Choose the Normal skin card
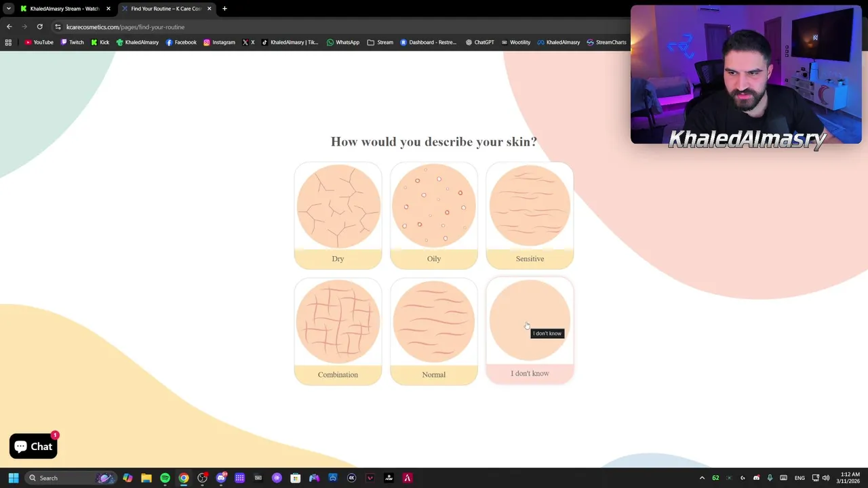 [x=434, y=331]
